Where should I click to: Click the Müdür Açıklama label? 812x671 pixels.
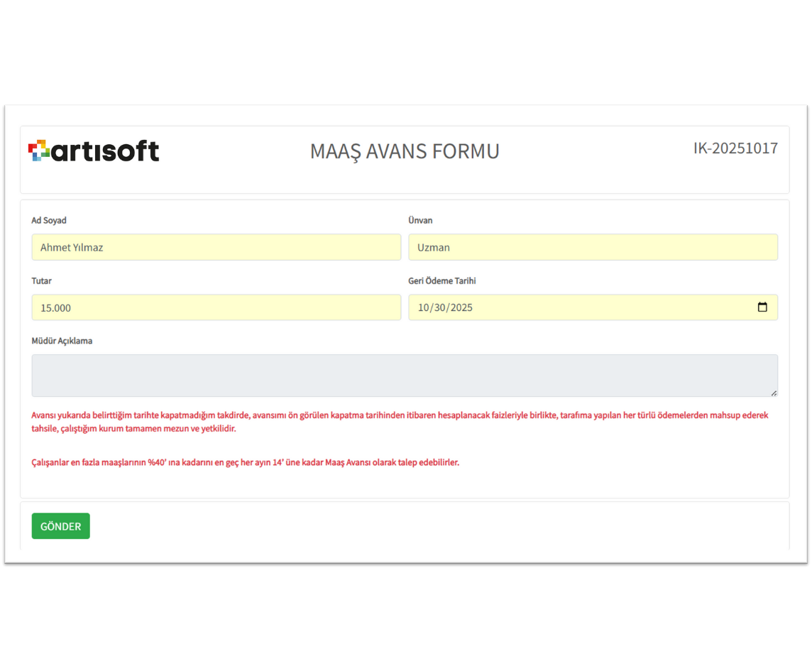[62, 341]
